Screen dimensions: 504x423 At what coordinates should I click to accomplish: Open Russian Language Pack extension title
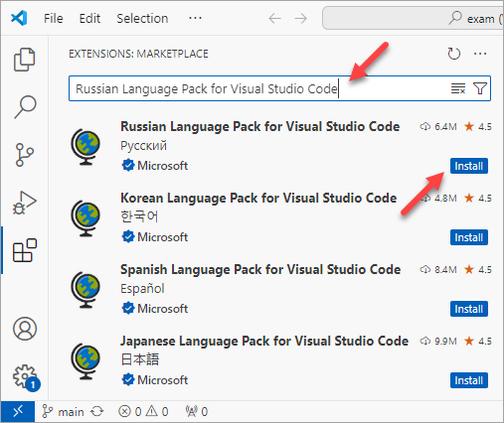pos(260,126)
